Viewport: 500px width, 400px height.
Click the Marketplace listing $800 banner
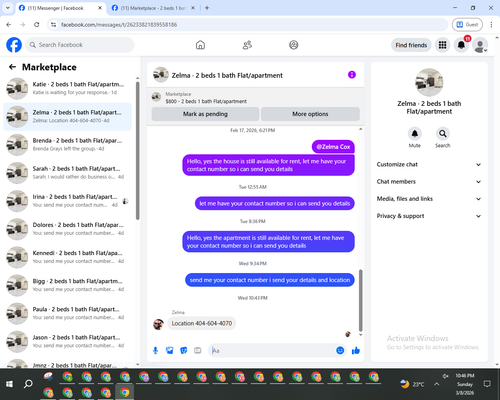[x=256, y=97]
